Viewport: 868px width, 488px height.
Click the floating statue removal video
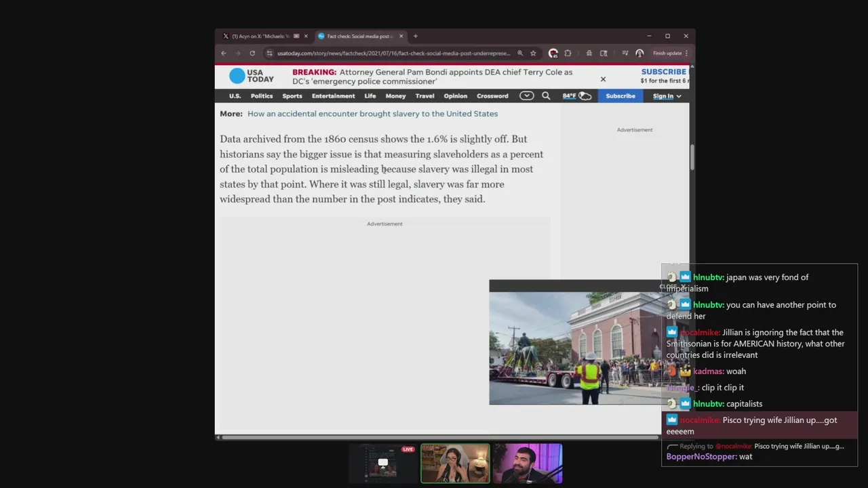[575, 348]
